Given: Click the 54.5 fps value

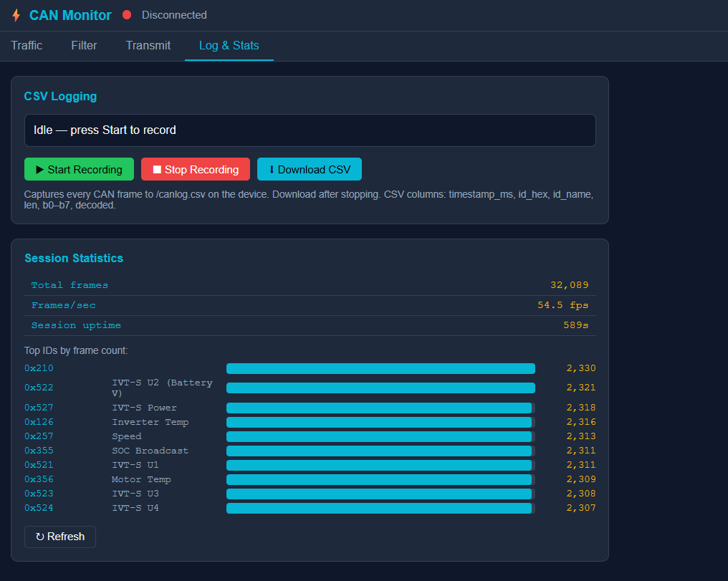Looking at the screenshot, I should coord(562,305).
